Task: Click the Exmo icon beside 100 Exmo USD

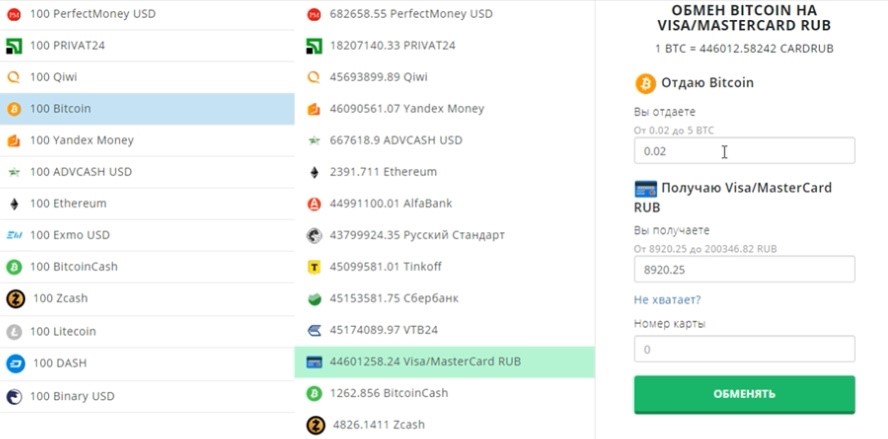Action: pyautogui.click(x=14, y=235)
